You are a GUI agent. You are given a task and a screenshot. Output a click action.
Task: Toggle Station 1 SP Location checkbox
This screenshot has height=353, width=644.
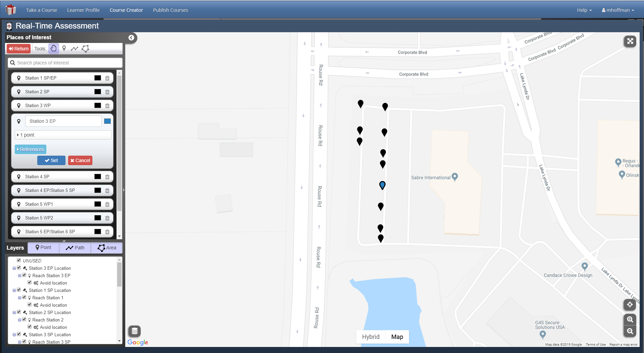pyautogui.click(x=19, y=290)
